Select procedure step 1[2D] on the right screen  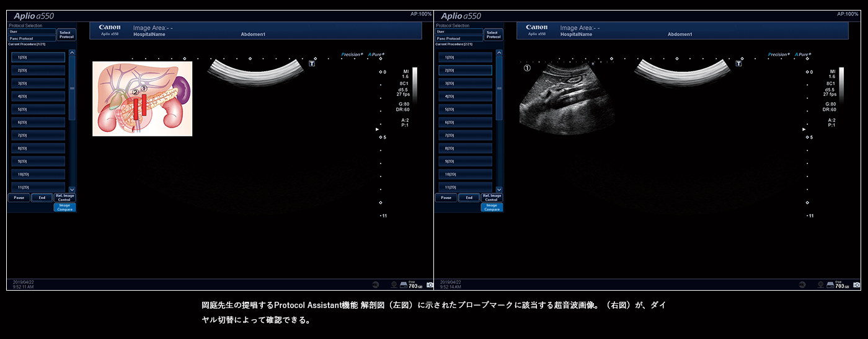tap(465, 57)
